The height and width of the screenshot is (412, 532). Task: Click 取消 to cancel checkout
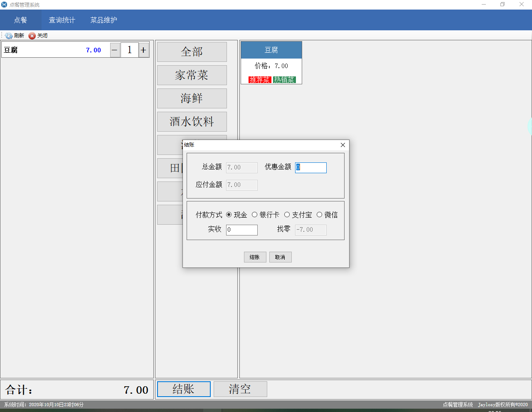pyautogui.click(x=280, y=257)
